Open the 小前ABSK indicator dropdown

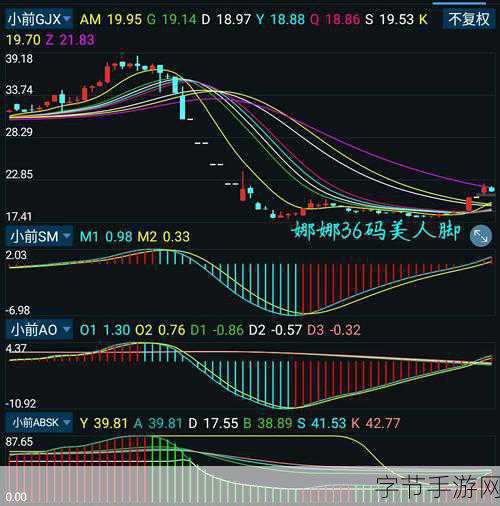coord(39,423)
